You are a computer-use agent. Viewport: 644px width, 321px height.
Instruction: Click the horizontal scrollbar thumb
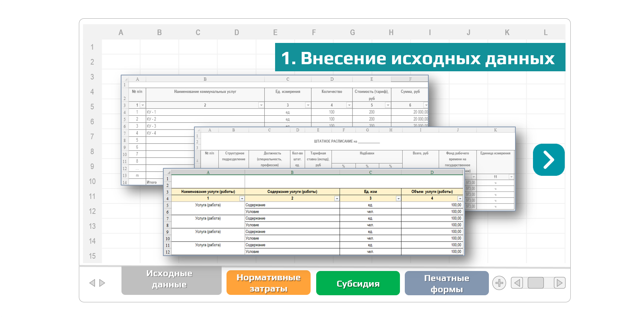pyautogui.click(x=535, y=283)
